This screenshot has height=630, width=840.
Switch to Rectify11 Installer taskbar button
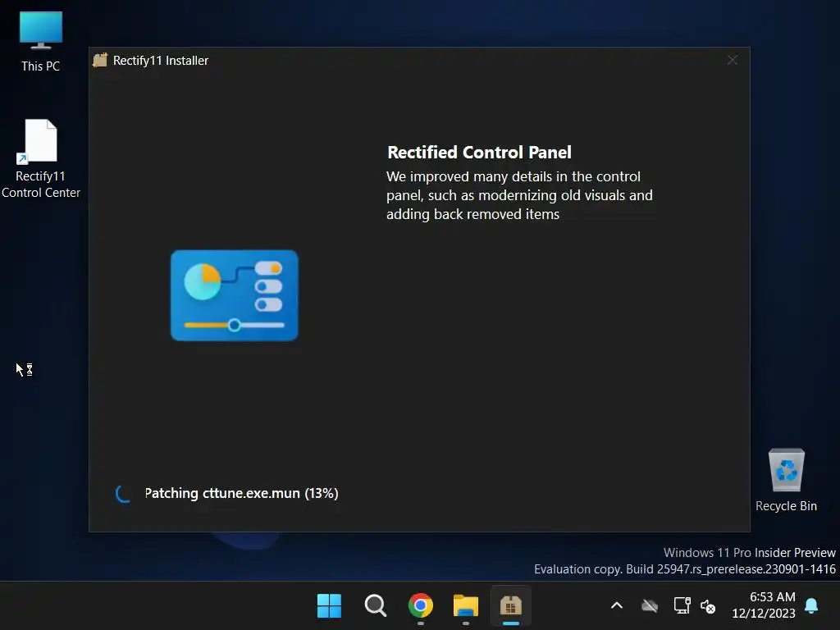click(x=510, y=606)
